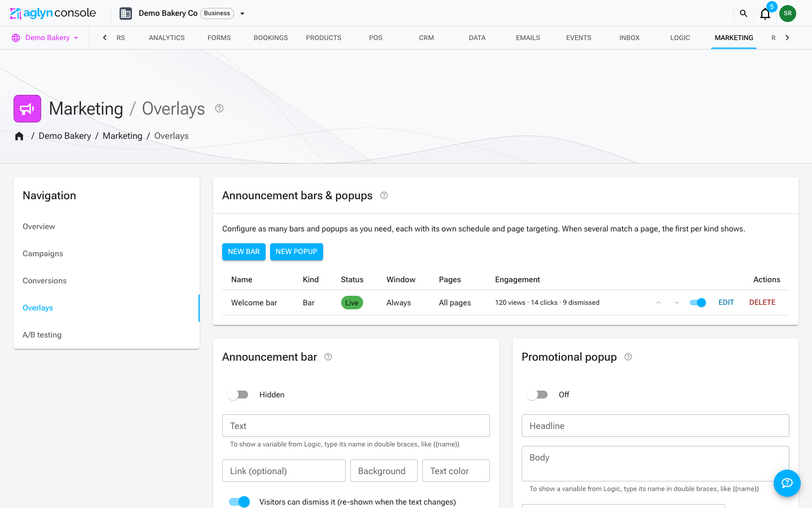Open help icon beside Promotional popup heading
The width and height of the screenshot is (812, 508).
point(628,357)
